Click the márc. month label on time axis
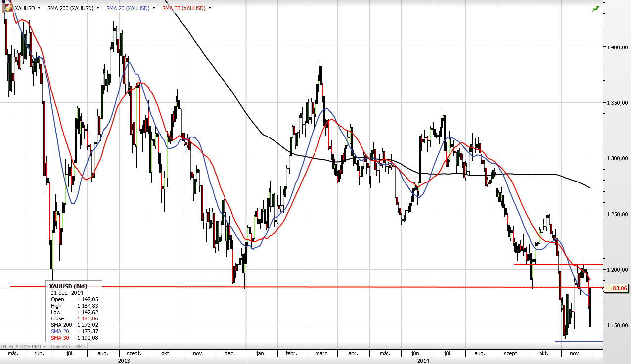Screen dimensions: 631x364 coord(322,354)
